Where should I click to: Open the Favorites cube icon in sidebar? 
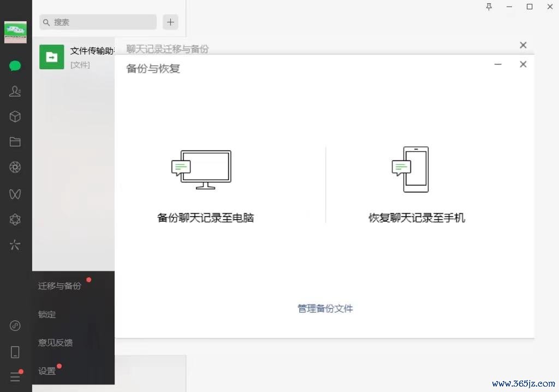pyautogui.click(x=15, y=117)
